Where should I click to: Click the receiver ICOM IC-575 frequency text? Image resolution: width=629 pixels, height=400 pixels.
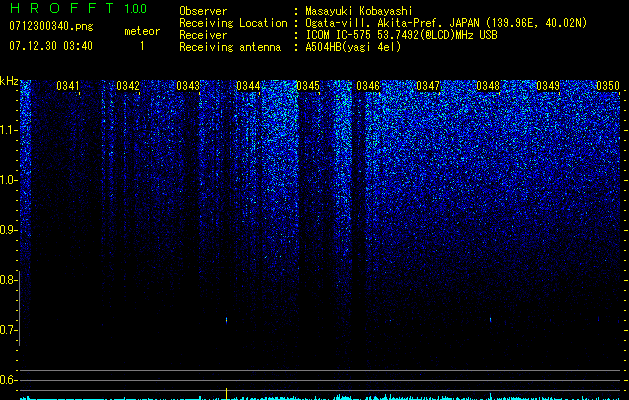(401, 35)
